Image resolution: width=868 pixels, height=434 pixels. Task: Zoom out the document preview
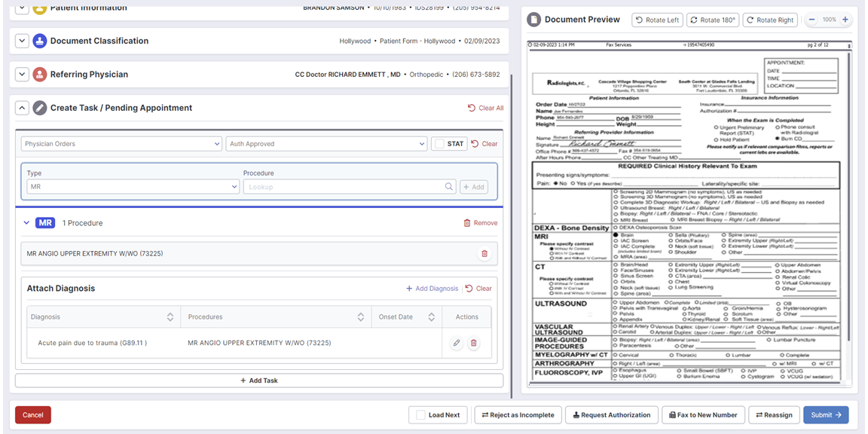pyautogui.click(x=812, y=20)
